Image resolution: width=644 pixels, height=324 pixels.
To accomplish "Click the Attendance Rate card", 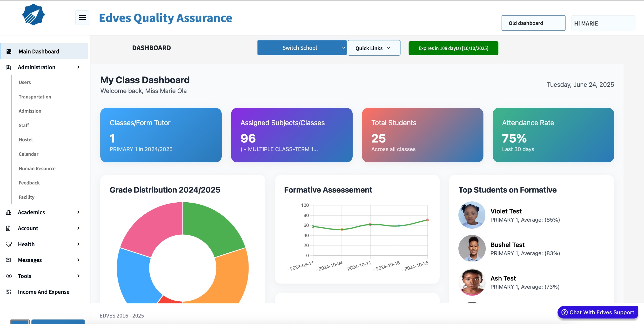I will point(553,135).
